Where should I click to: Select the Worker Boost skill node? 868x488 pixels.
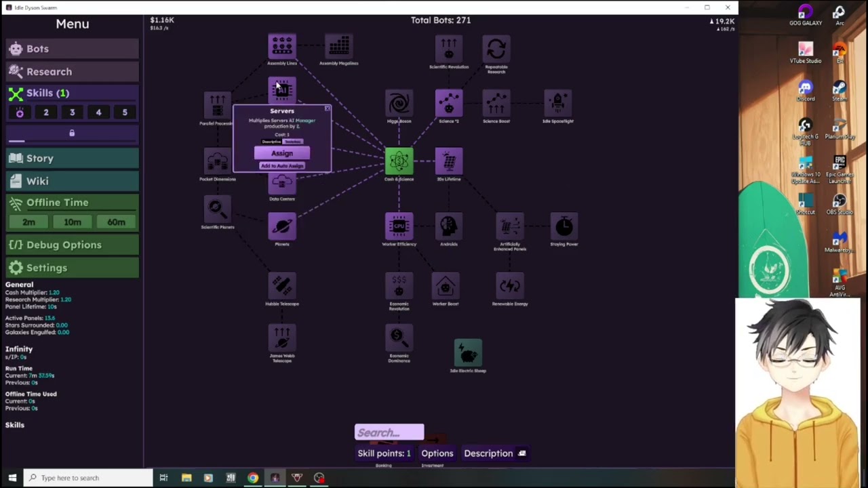click(x=446, y=286)
